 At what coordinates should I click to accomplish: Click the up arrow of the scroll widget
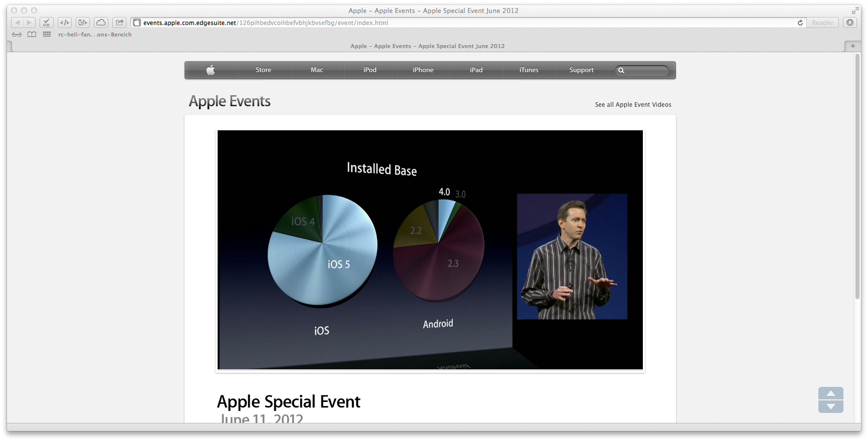pyautogui.click(x=831, y=393)
